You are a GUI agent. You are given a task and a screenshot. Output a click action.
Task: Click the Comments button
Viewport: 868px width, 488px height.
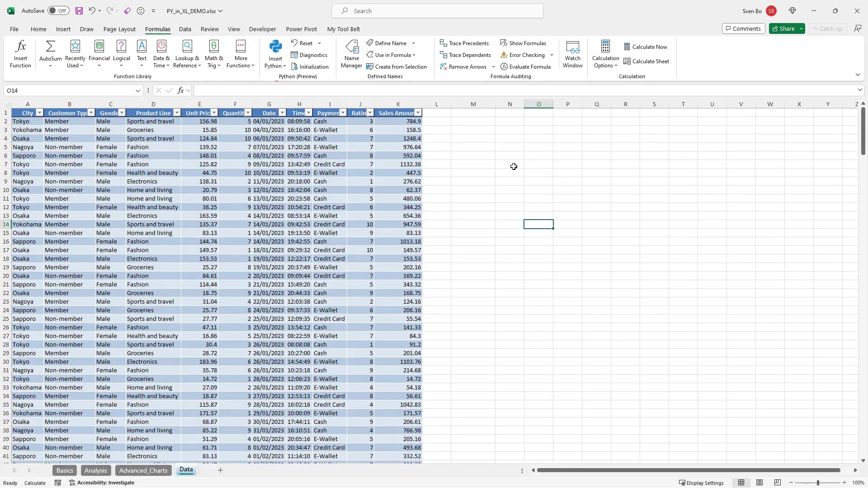(743, 28)
